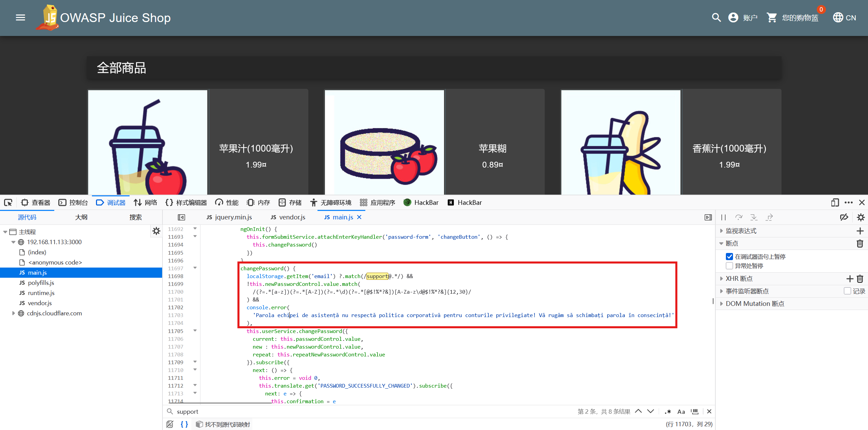868x430 pixels.
Task: Check the event listener log checkbox
Action: pos(847,291)
